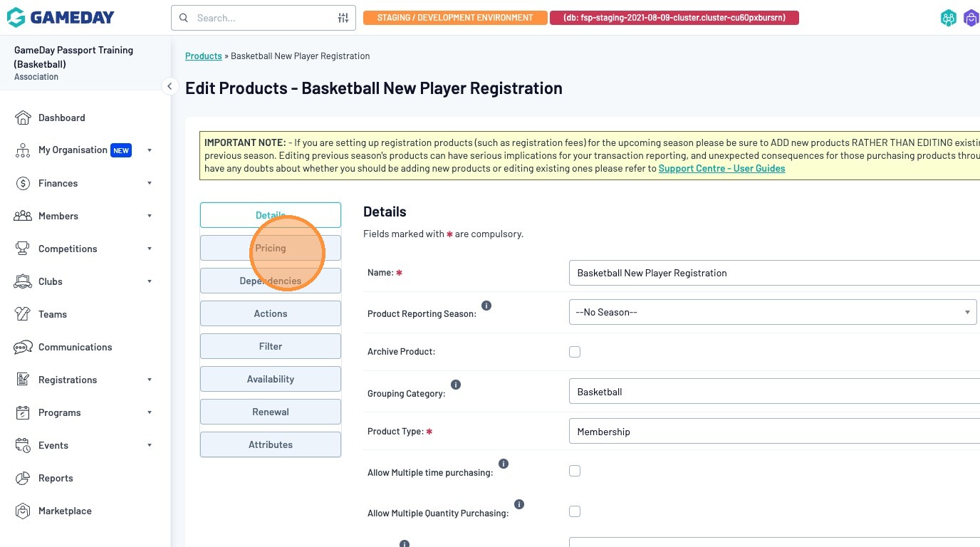This screenshot has height=547, width=980.
Task: Check Allow Multiple Quantity Purchasing box
Action: coord(575,511)
